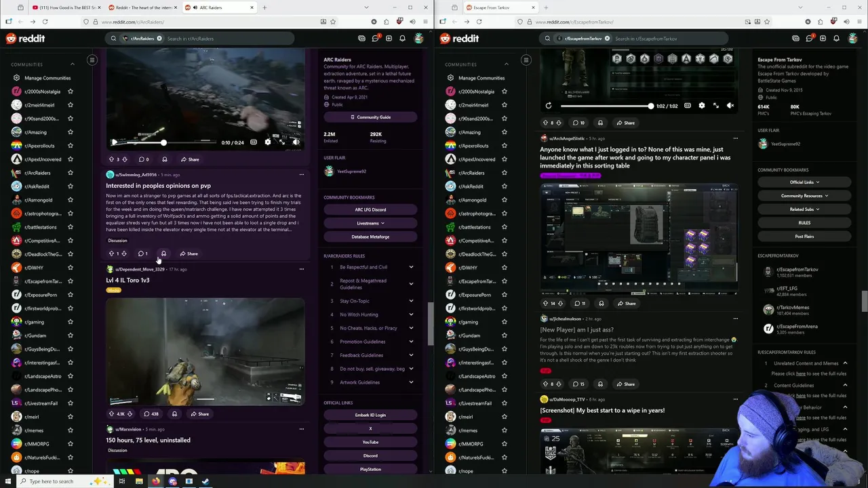Toggle favorite star for r/gaming in Tarkov window
The image size is (868, 488).
tap(505, 322)
